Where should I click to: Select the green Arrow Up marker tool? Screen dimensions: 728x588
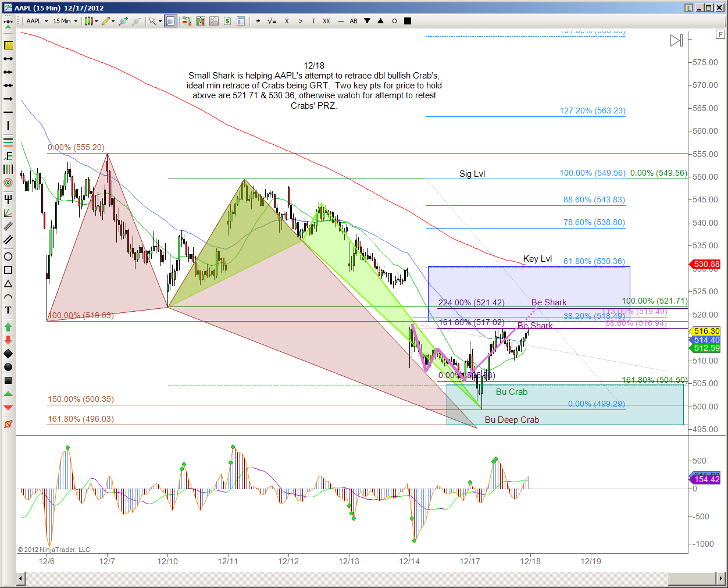[8, 327]
